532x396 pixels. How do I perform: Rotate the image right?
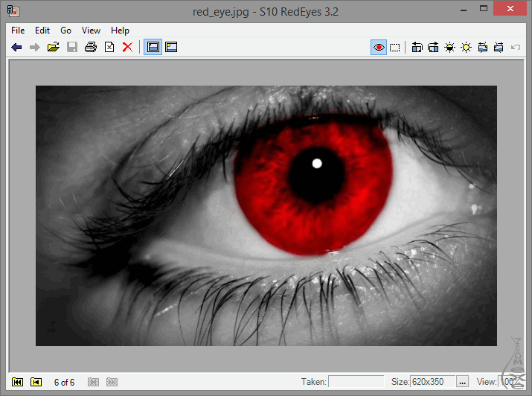tap(433, 47)
